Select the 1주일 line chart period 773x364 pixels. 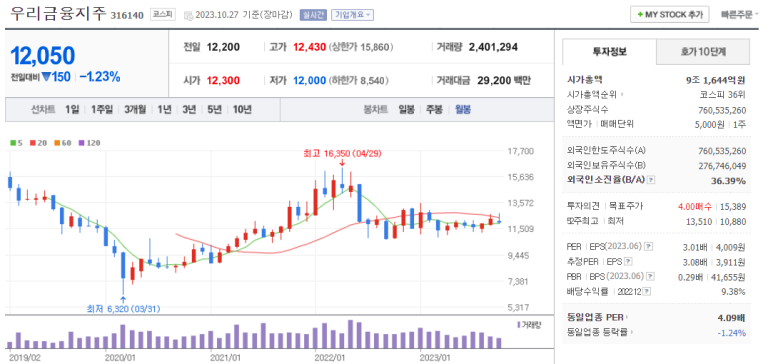point(102,109)
